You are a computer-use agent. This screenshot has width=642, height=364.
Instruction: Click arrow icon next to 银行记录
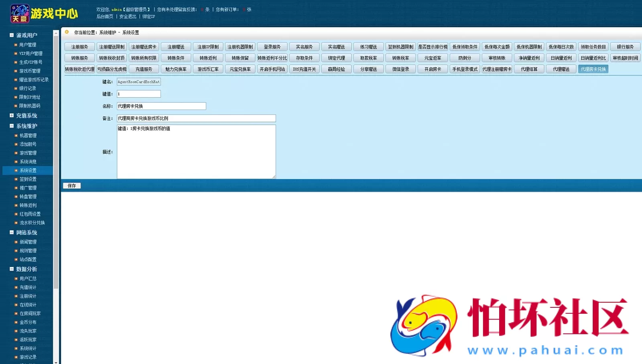[16, 88]
